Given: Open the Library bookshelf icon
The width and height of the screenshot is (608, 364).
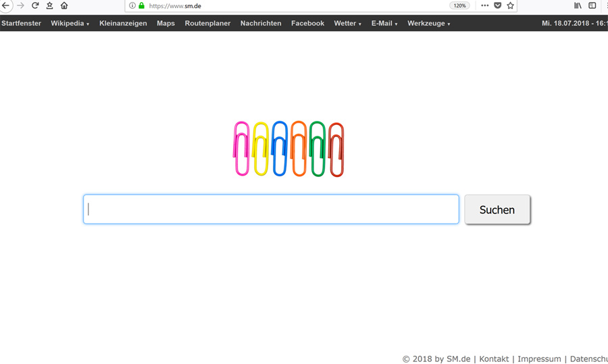Looking at the screenshot, I should 578,5.
